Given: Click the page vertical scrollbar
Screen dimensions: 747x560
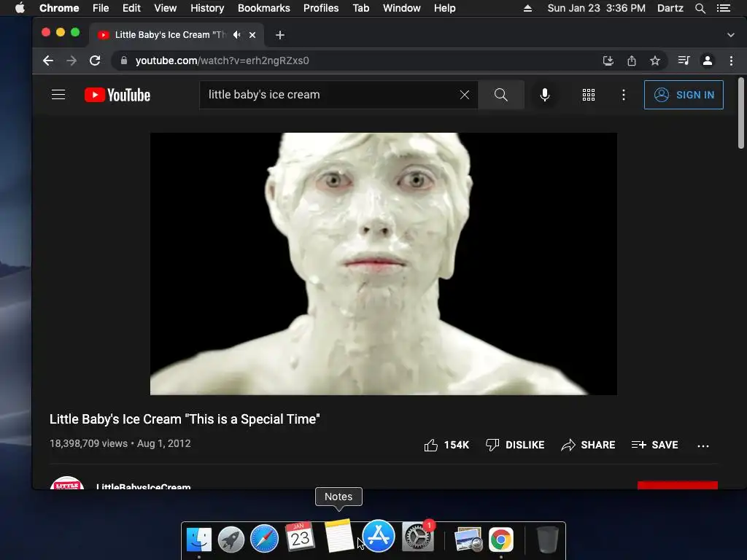Looking at the screenshot, I should point(741,113).
